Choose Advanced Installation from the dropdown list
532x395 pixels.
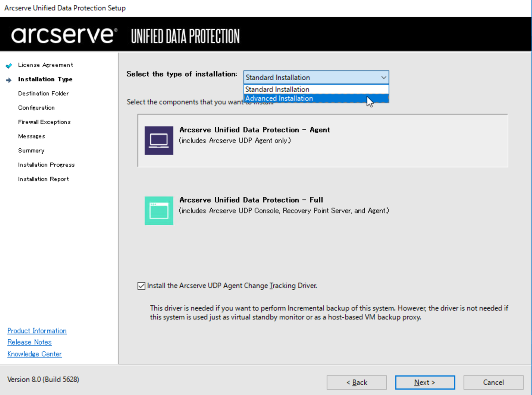coord(316,98)
